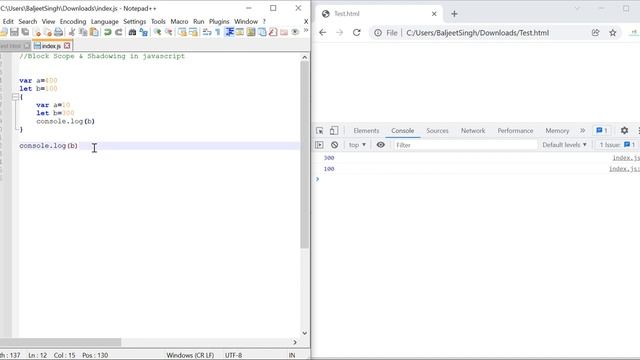Open the Edit menu in Notepad++
The height and width of the screenshot is (360, 640).
pyautogui.click(x=8, y=21)
